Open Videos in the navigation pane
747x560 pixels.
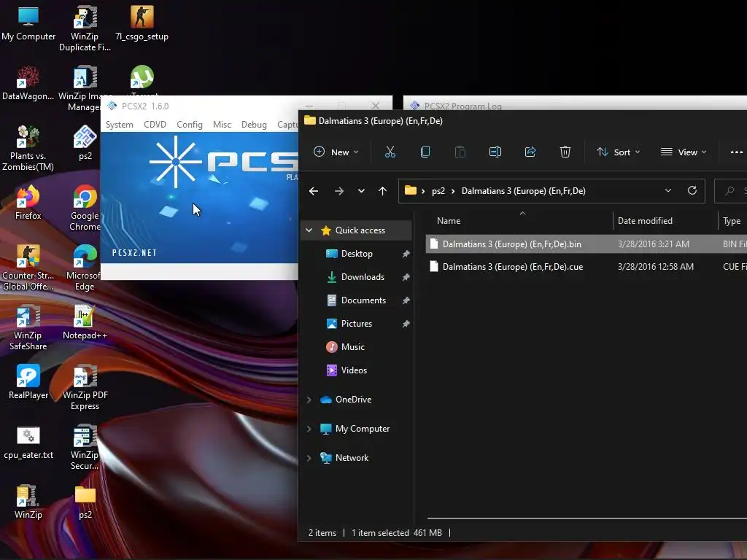(x=354, y=370)
